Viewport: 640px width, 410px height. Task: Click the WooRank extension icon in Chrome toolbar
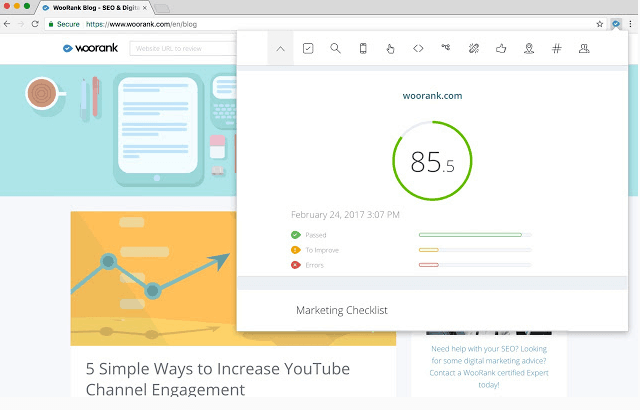point(616,24)
